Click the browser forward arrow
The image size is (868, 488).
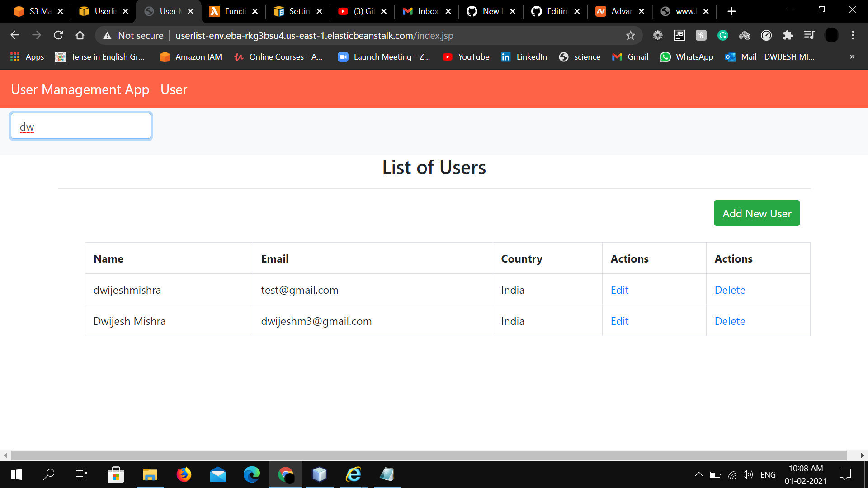tap(37, 35)
